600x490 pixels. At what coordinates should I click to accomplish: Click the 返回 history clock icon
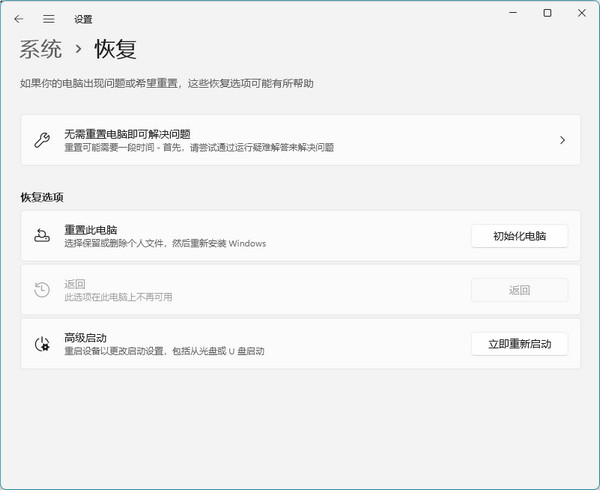(x=42, y=290)
